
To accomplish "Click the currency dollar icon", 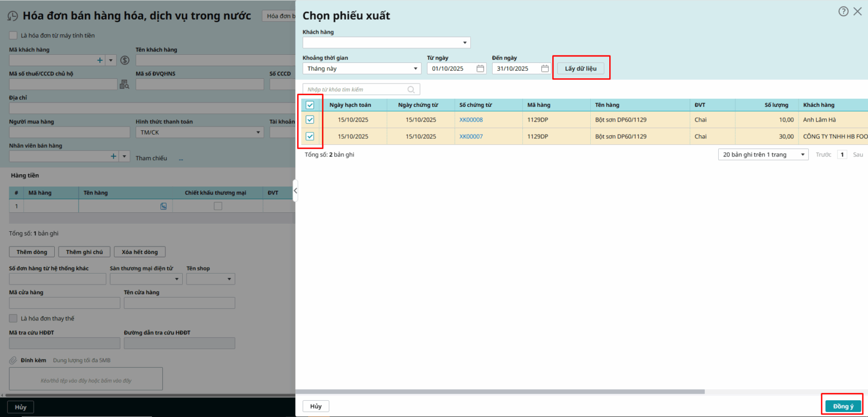I will (x=125, y=60).
